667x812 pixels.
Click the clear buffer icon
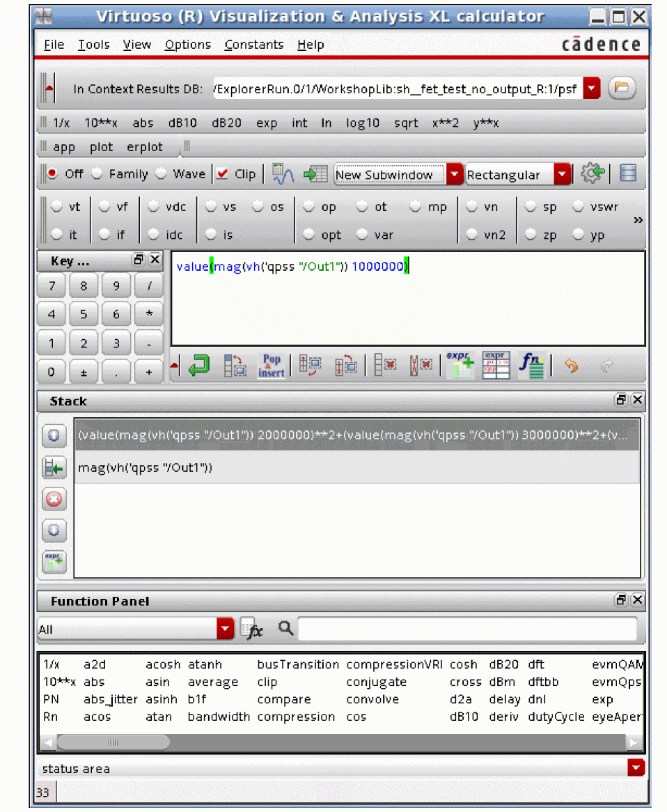coord(385,366)
